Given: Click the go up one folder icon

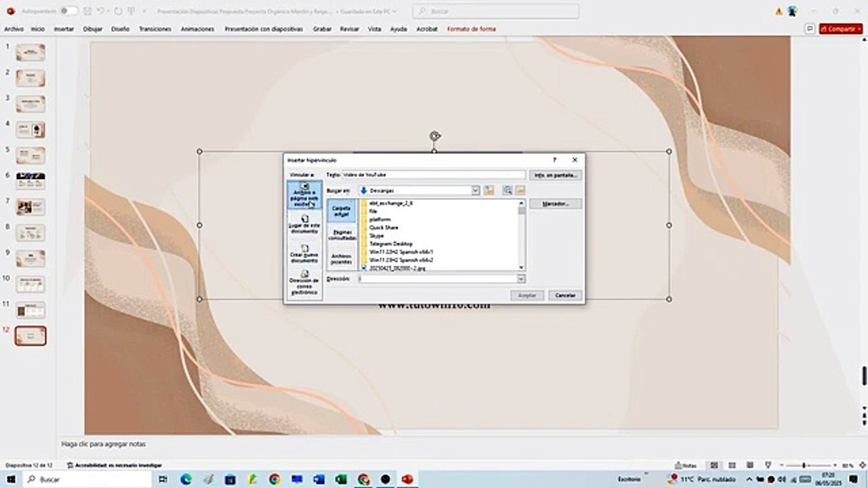Looking at the screenshot, I should click(488, 190).
